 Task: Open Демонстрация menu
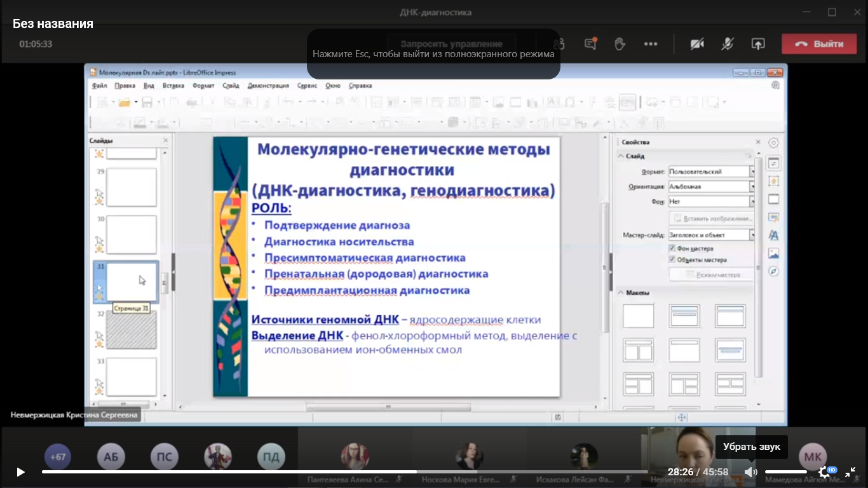pyautogui.click(x=268, y=85)
